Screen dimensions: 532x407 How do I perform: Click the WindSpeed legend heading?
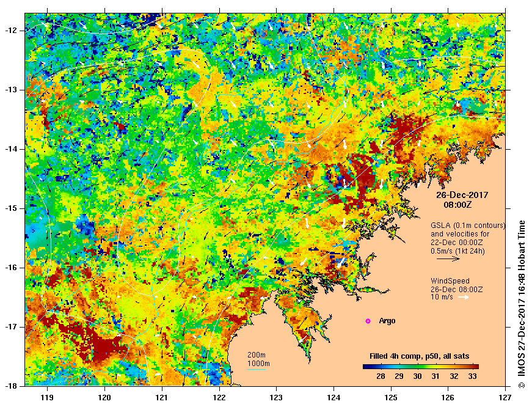click(450, 281)
